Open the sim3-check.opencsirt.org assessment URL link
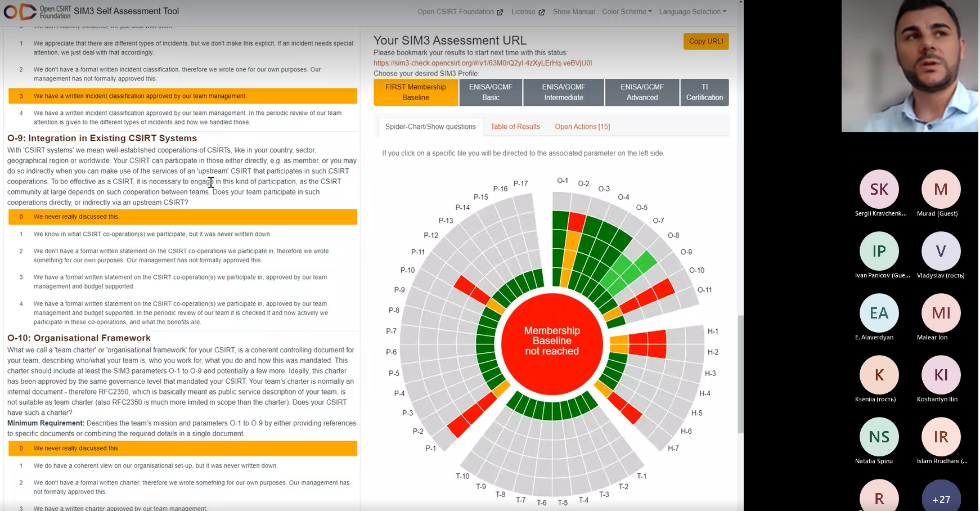The width and height of the screenshot is (980, 511). click(x=483, y=63)
